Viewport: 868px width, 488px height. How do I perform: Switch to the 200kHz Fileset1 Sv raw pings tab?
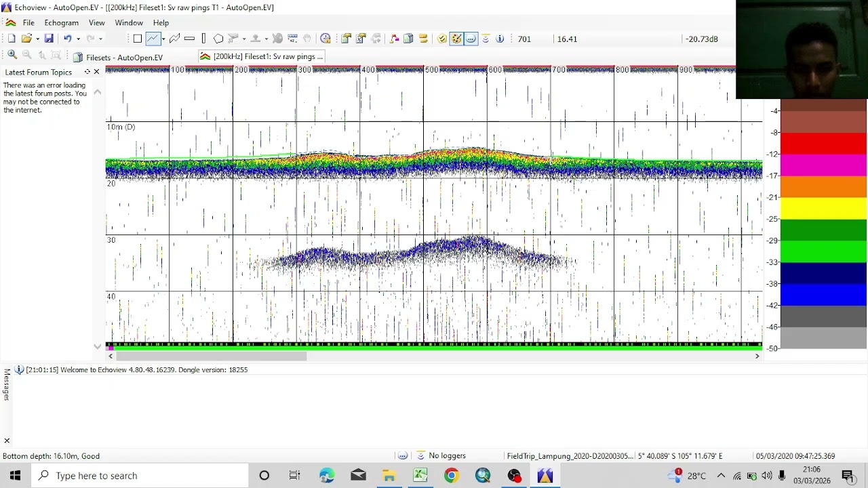tap(261, 56)
